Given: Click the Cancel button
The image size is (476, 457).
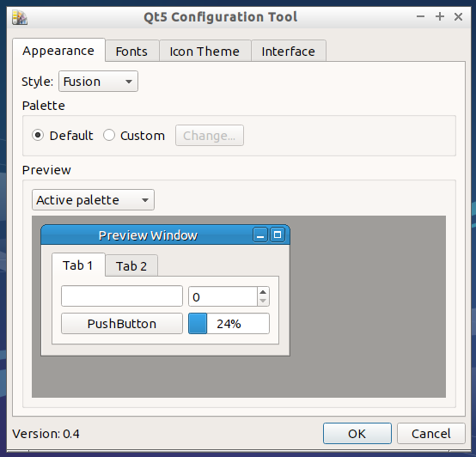Looking at the screenshot, I should click(430, 434).
